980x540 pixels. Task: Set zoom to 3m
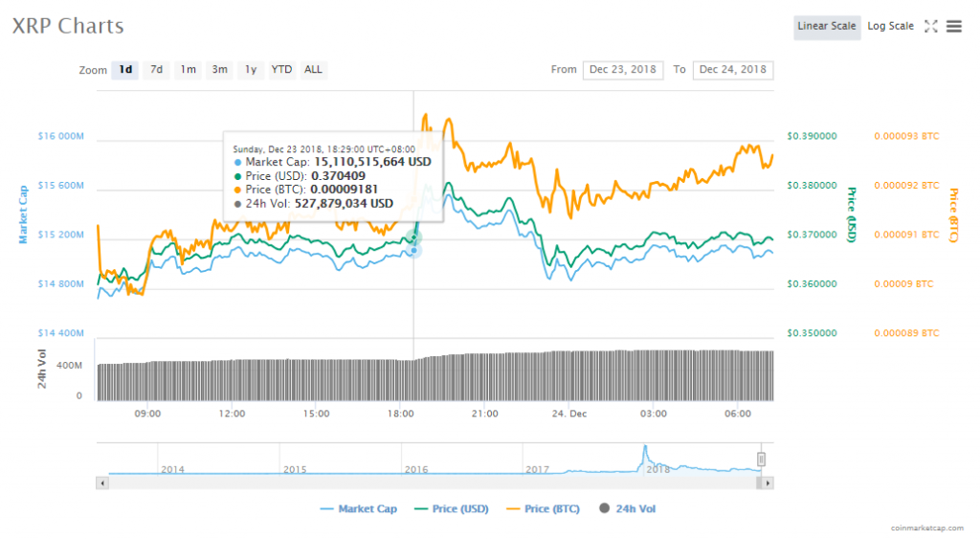point(220,70)
